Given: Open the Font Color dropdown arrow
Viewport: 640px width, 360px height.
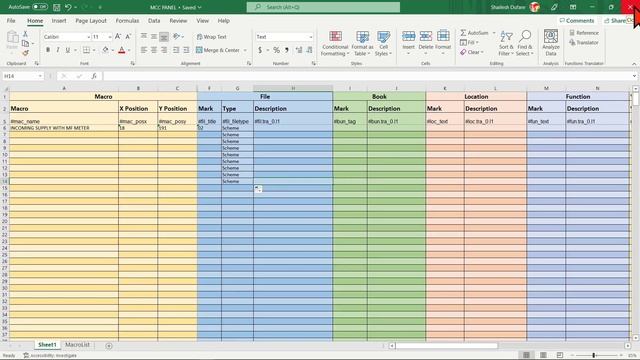Looking at the screenshot, I should tap(129, 50).
